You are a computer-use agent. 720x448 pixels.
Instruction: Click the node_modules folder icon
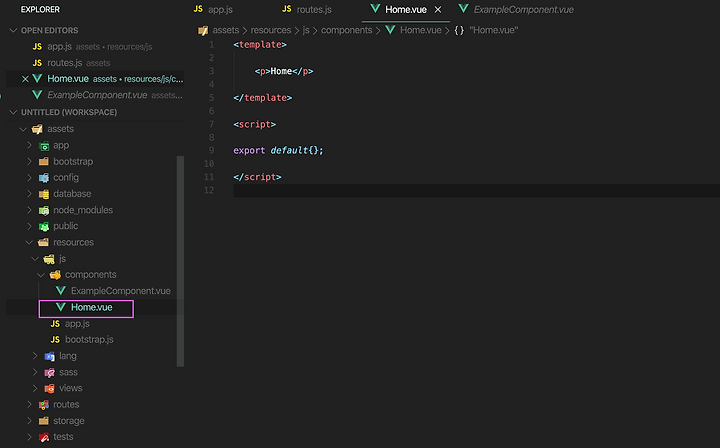(44, 210)
